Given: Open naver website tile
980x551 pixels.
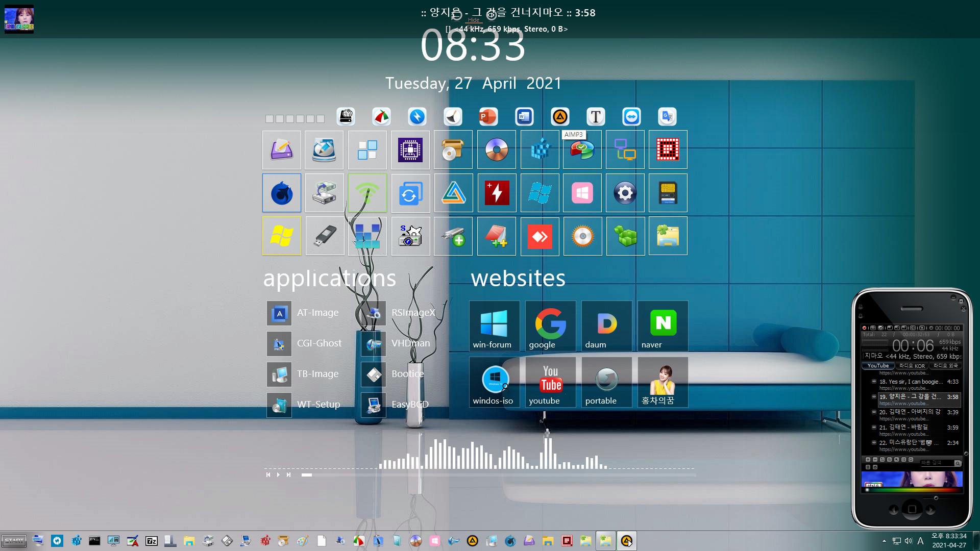Looking at the screenshot, I should click(x=663, y=326).
